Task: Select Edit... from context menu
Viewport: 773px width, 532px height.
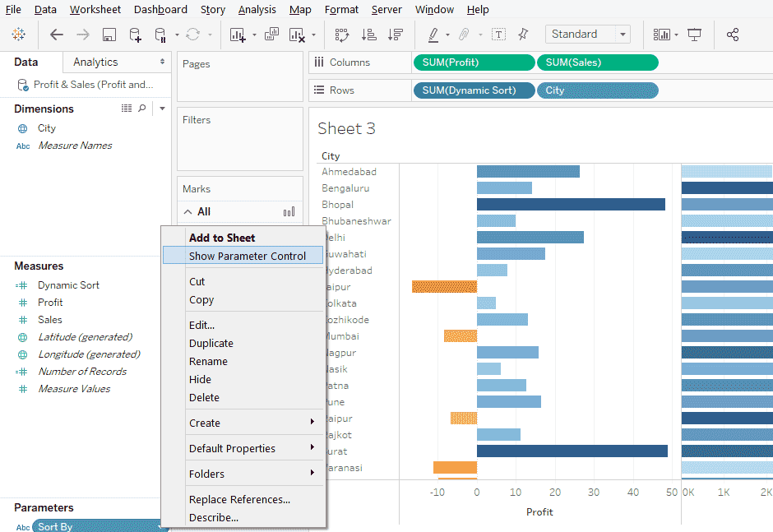Action: click(243, 325)
